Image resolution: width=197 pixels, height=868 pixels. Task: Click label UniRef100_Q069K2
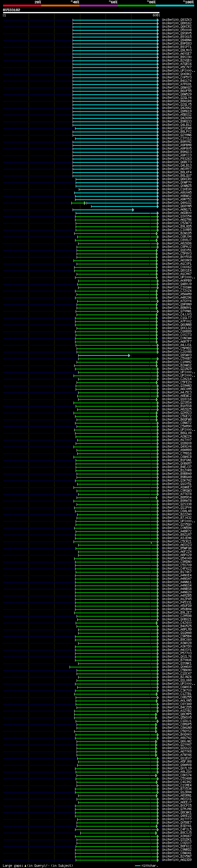(x=176, y=74)
